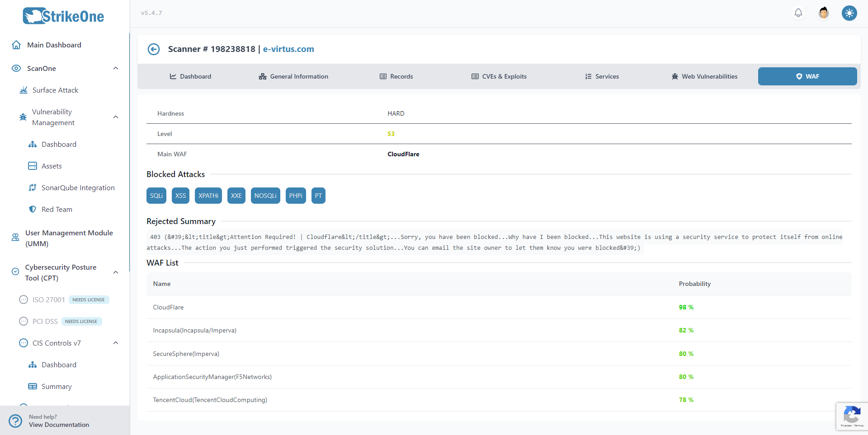Click the Summary list icon in sidebar
The image size is (868, 435).
tap(33, 386)
